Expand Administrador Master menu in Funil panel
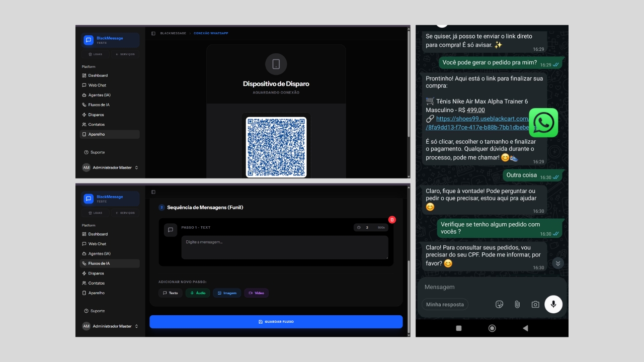 [110, 326]
